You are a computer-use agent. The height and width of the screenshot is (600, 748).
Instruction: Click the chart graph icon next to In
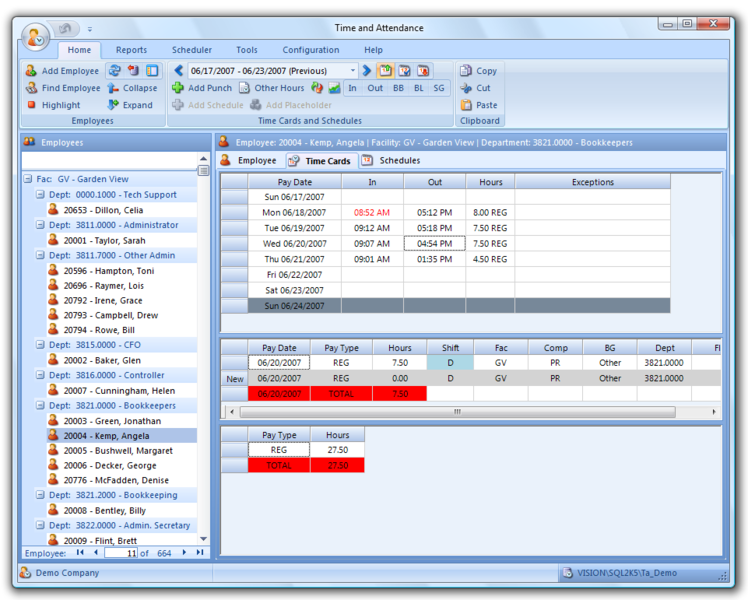(x=334, y=88)
